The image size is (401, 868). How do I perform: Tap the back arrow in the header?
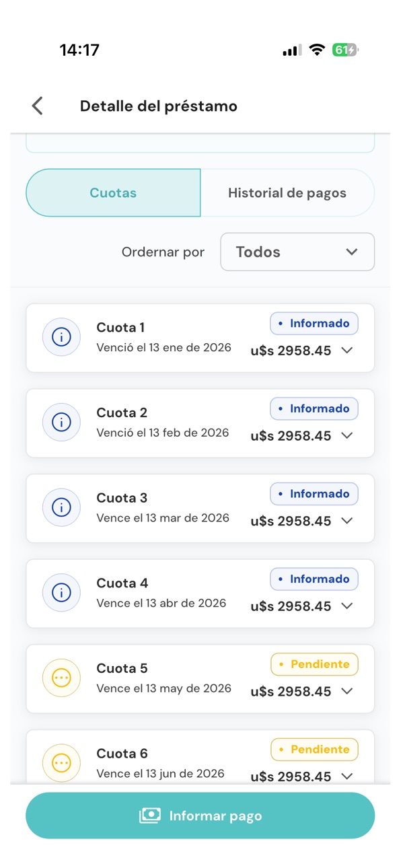(38, 106)
